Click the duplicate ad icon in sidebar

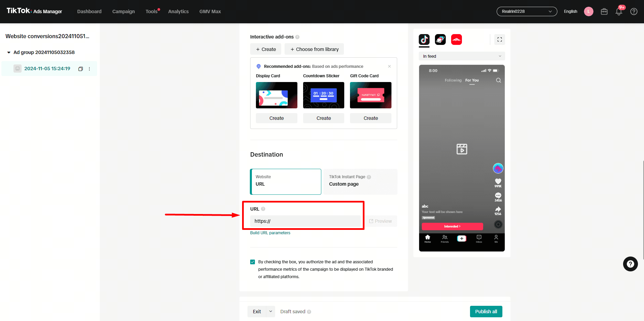click(x=81, y=69)
